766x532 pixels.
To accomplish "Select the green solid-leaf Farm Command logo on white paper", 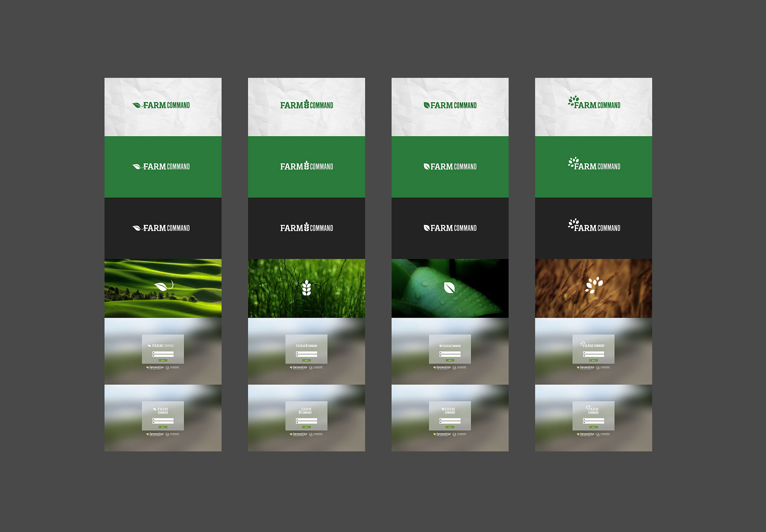I will [450, 105].
